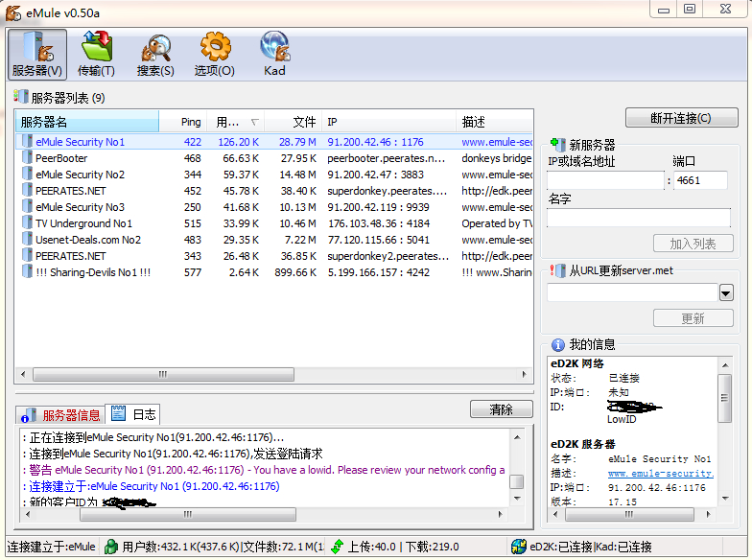Image resolution: width=752 pixels, height=560 pixels.
Task: Click IP cell 176.103.48.36 : 4184
Action: 379,223
